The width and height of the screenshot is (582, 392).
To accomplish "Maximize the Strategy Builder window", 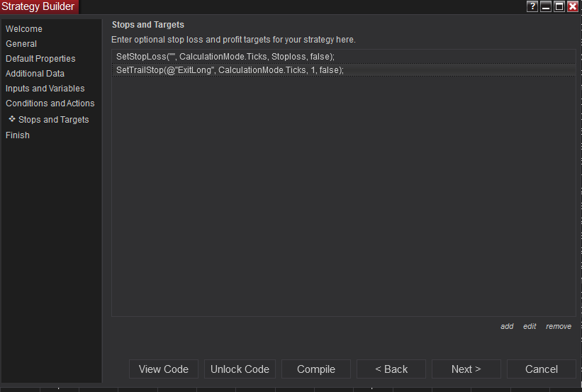I will pos(559,6).
